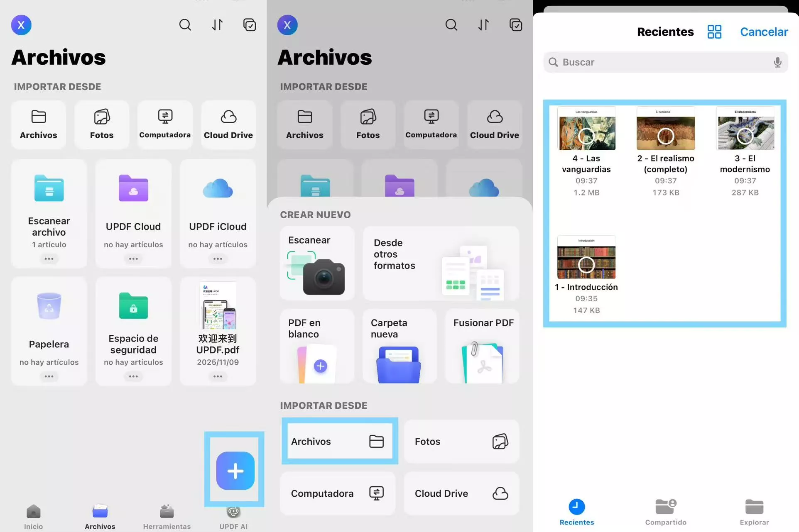Image resolution: width=799 pixels, height=532 pixels.
Task: Open more options under Papelera
Action: pos(49,376)
